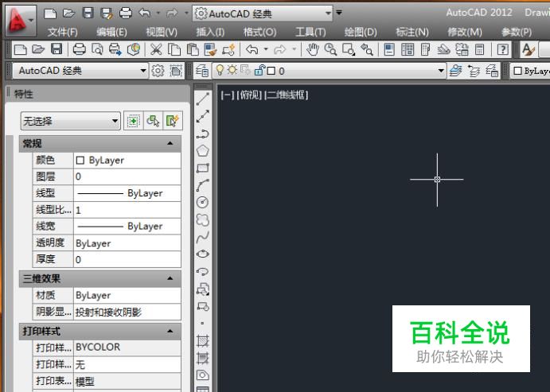Click the Workspace Settings gear icon

coord(158,71)
